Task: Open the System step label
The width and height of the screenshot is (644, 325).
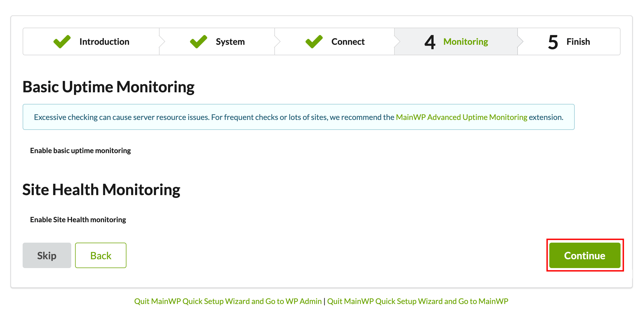Action: 230,42
